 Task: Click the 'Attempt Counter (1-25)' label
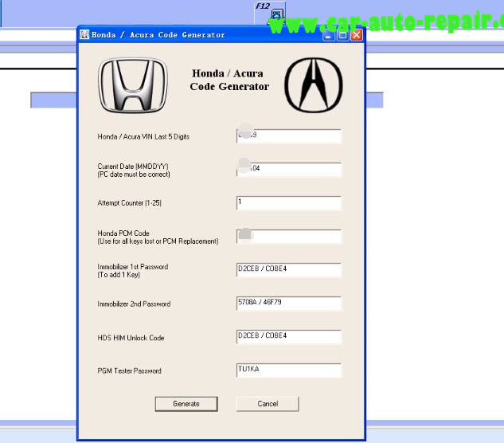[x=129, y=203]
